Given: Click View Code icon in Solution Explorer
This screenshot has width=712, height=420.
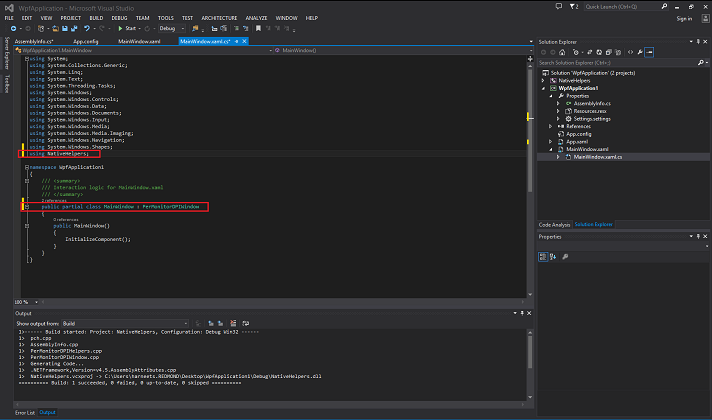Looking at the screenshot, I should point(630,52).
